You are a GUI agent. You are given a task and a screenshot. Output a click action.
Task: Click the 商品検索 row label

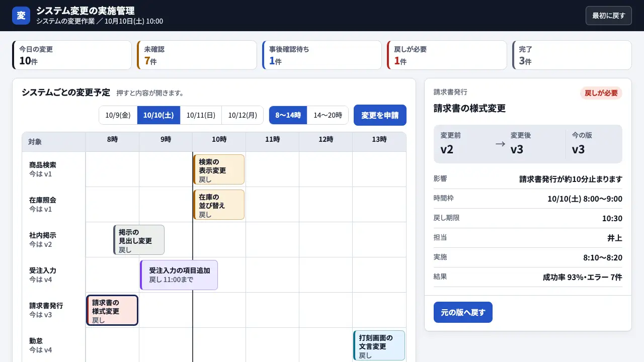43,165
